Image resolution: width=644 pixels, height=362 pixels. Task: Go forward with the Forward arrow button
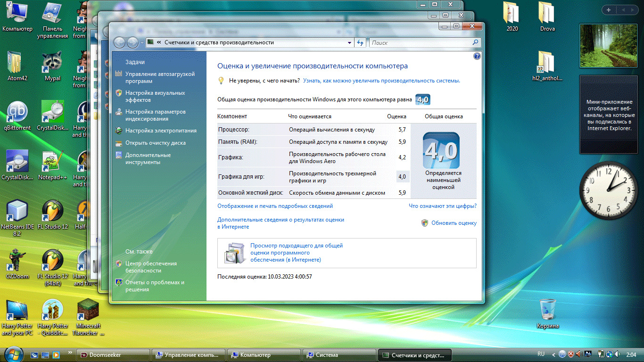pyautogui.click(x=132, y=42)
